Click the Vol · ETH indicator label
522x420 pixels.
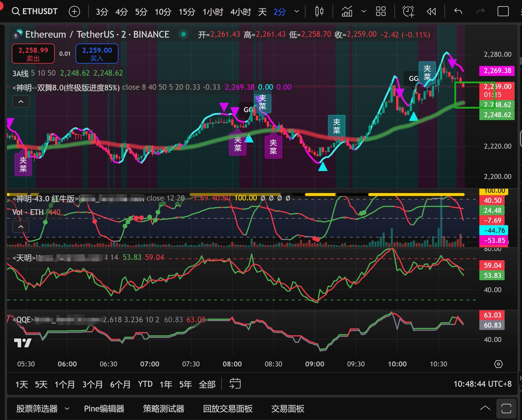[28, 212]
